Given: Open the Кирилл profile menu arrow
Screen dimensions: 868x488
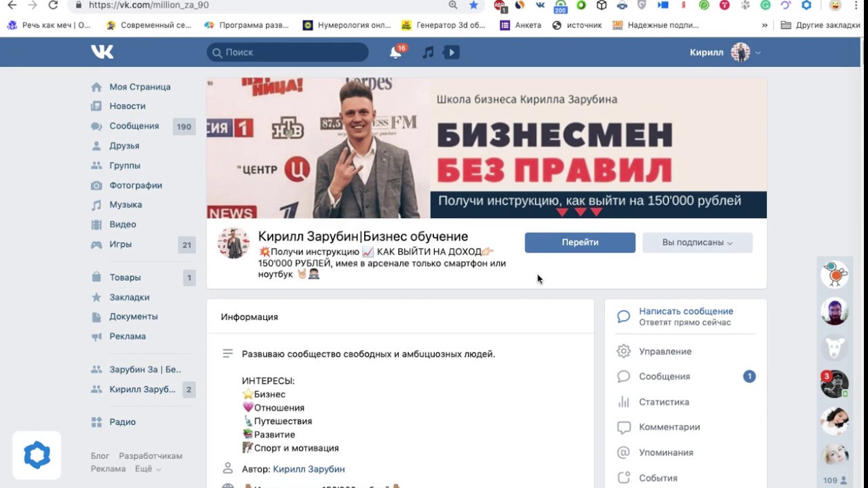Looking at the screenshot, I should [x=758, y=53].
